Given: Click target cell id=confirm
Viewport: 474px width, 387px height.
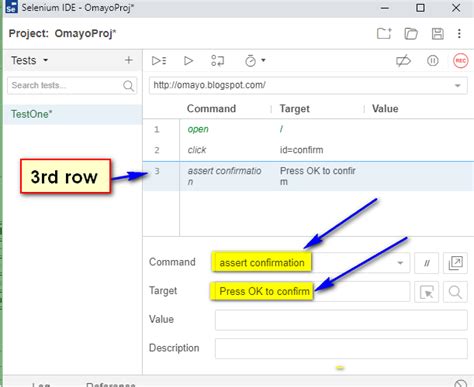Looking at the screenshot, I should 301,150.
